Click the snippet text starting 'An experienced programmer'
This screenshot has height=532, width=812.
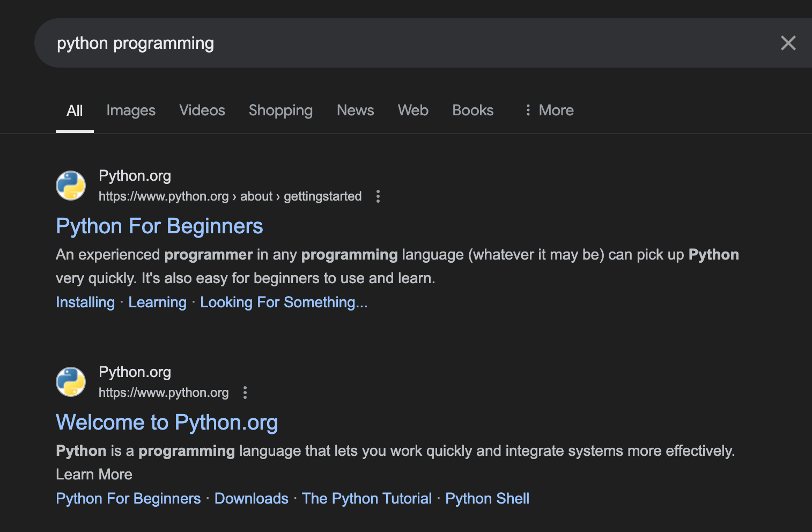397,266
